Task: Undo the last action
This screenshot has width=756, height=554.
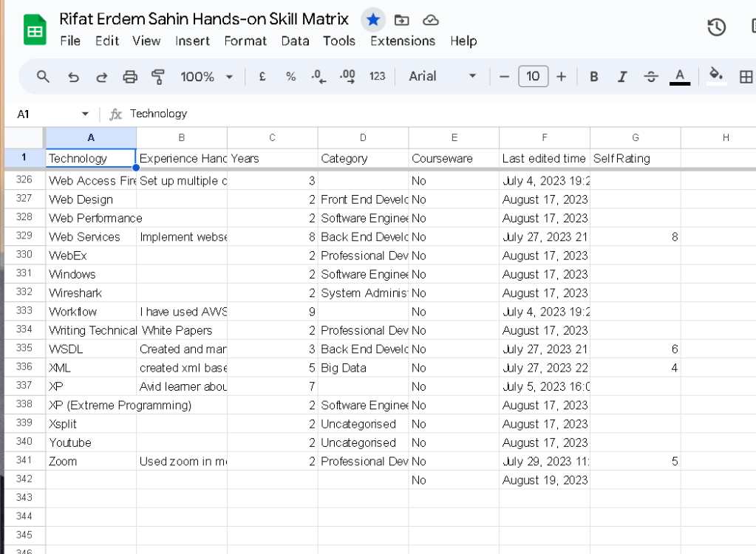Action: pyautogui.click(x=73, y=77)
